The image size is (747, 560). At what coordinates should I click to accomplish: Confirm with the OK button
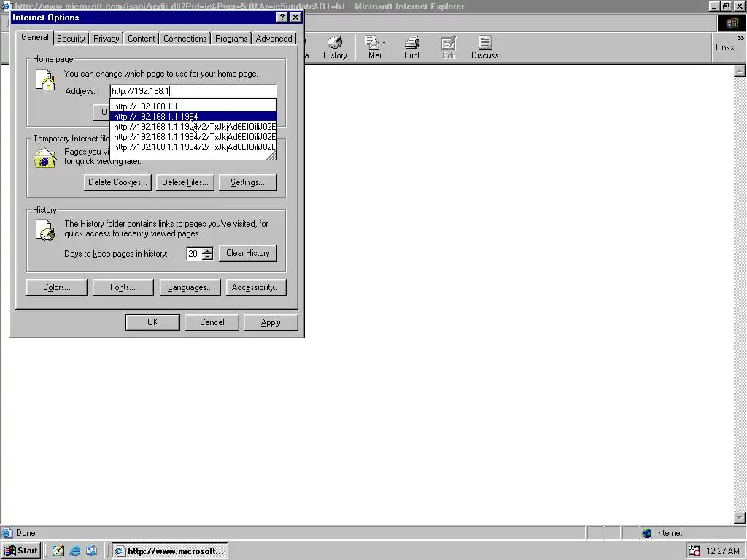[x=152, y=322]
